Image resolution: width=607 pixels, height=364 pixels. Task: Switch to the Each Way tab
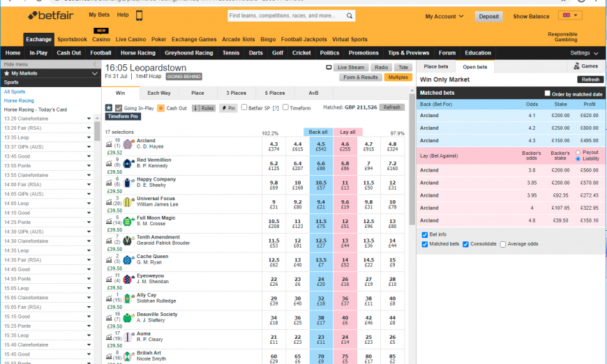(x=158, y=93)
